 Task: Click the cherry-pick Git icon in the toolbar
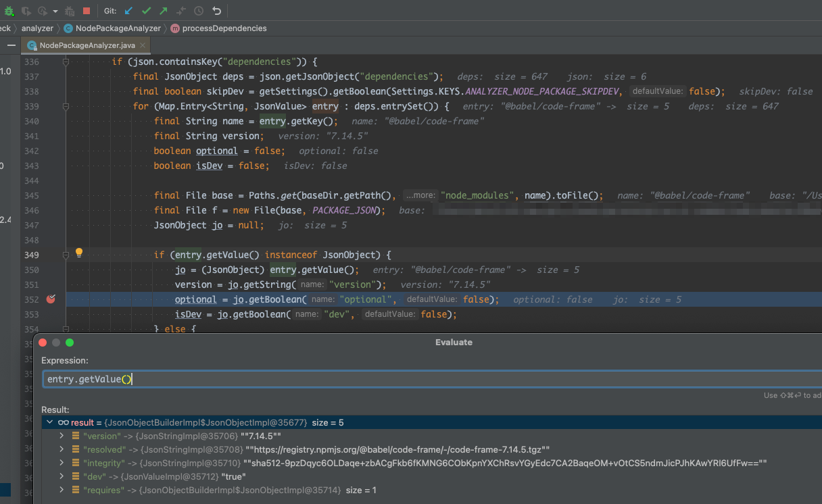(x=181, y=10)
